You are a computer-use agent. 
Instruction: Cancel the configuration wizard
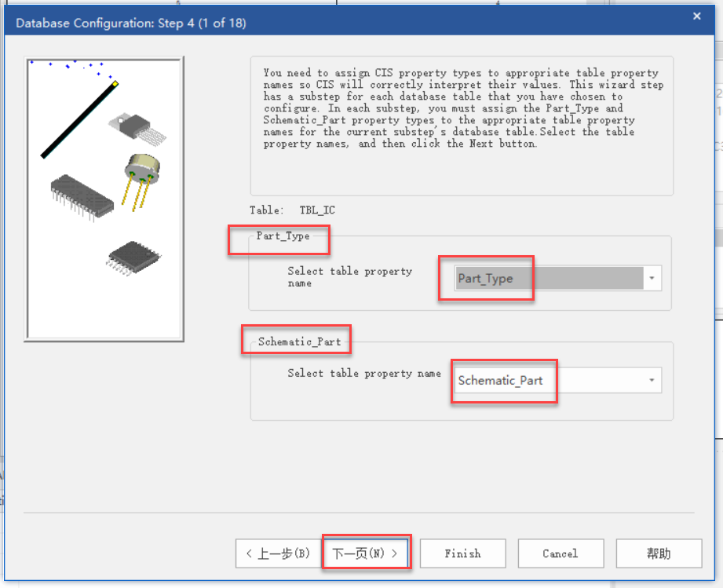point(561,553)
